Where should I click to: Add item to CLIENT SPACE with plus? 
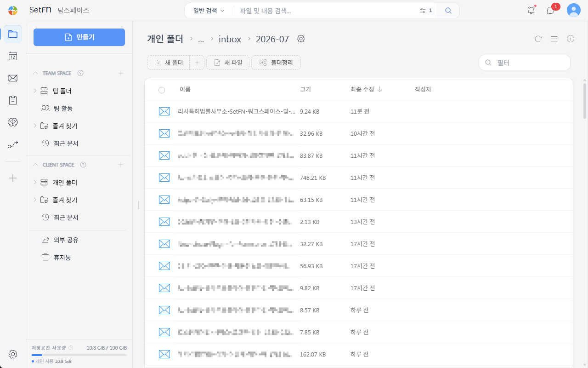121,165
